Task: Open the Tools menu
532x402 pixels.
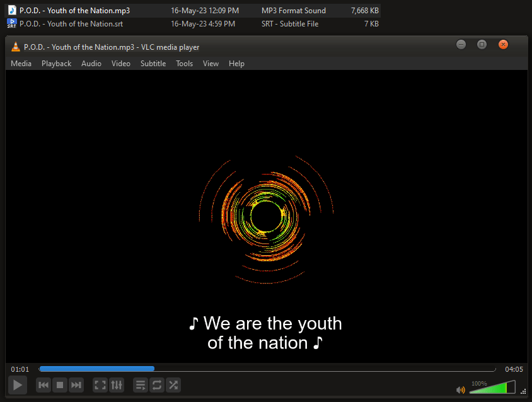Action: coord(184,63)
